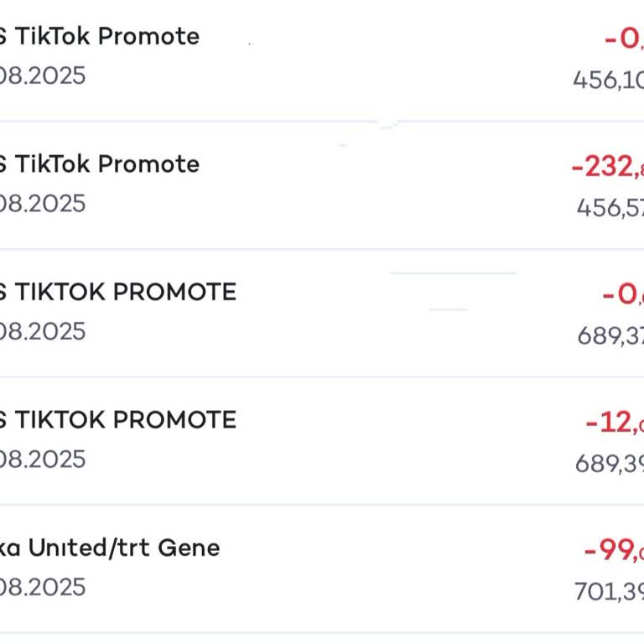This screenshot has height=644, width=644.
Task: Click the -232 TikTok Promote transaction title
Action: tap(99, 164)
